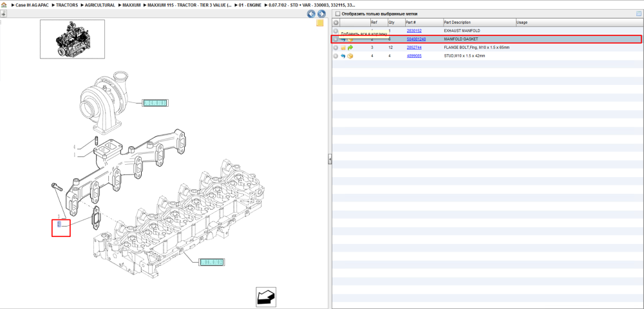Click the add-all-to-cart circle in table header
The height and width of the screenshot is (309, 644).
point(336,23)
